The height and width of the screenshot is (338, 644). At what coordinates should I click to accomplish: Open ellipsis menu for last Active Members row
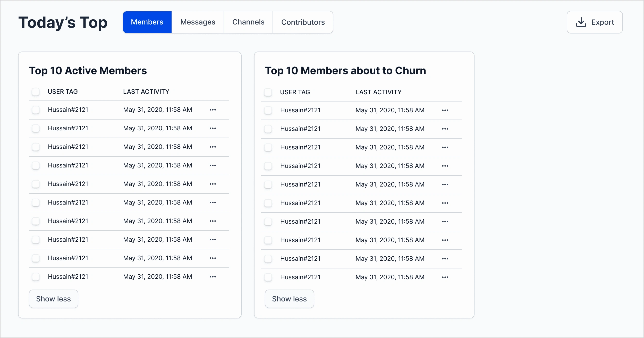tap(213, 277)
